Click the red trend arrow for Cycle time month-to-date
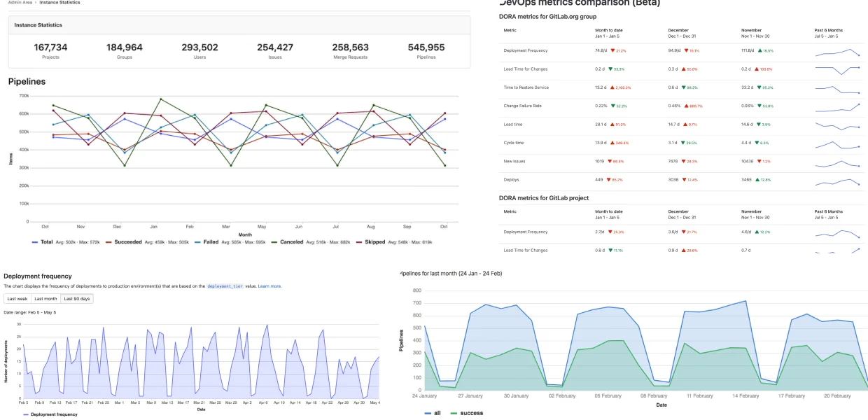This screenshot has width=868, height=420. pos(612,143)
